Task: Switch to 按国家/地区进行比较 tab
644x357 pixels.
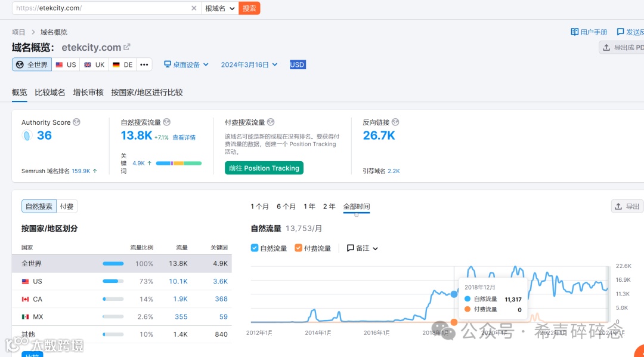Action: [147, 93]
